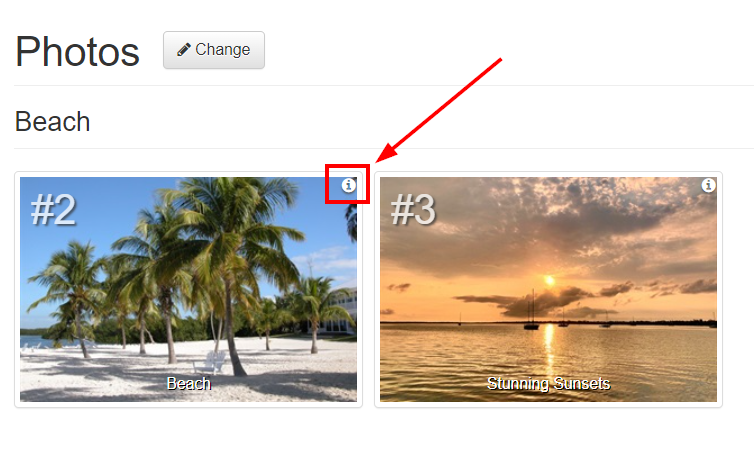The width and height of the screenshot is (754, 473).
Task: Click the pencil icon in Change button
Action: click(183, 50)
